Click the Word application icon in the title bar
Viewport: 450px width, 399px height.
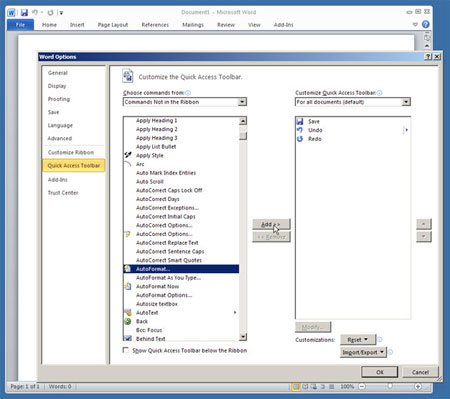click(x=11, y=13)
